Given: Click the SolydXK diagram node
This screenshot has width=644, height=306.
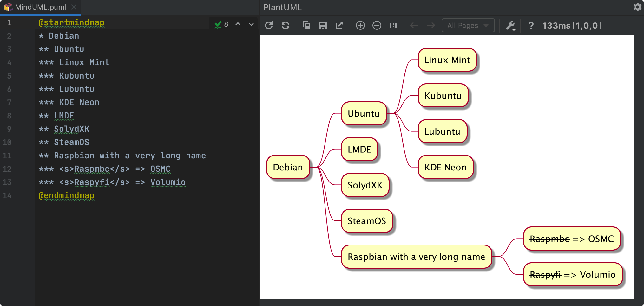Looking at the screenshot, I should [365, 185].
